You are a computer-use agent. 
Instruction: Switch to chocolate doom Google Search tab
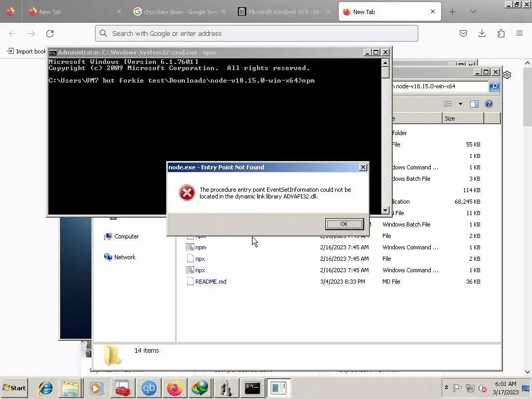pos(179,12)
